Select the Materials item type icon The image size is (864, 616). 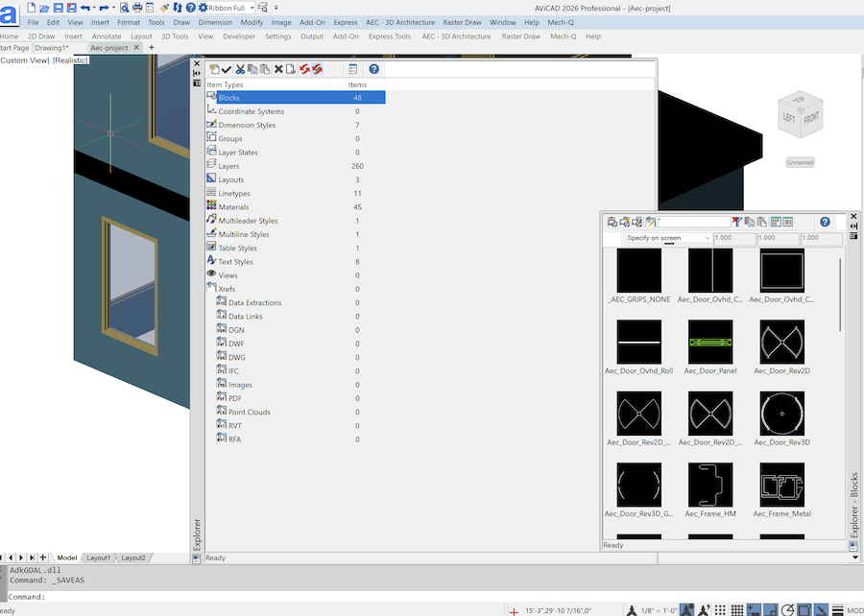click(x=211, y=206)
